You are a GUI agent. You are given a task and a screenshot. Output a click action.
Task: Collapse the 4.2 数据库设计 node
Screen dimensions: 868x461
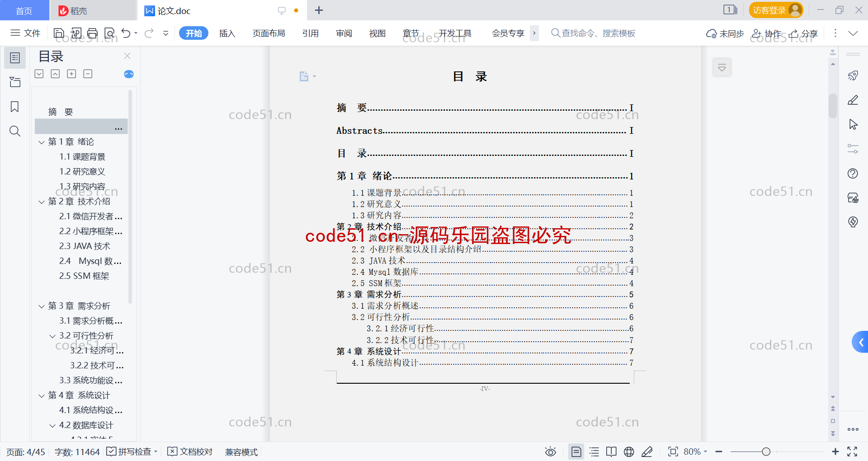click(x=52, y=425)
